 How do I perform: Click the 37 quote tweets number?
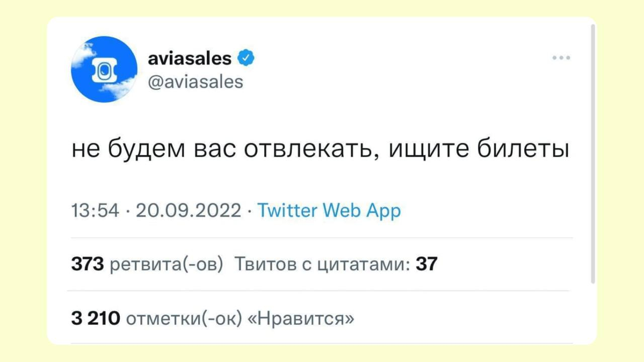coord(427,263)
